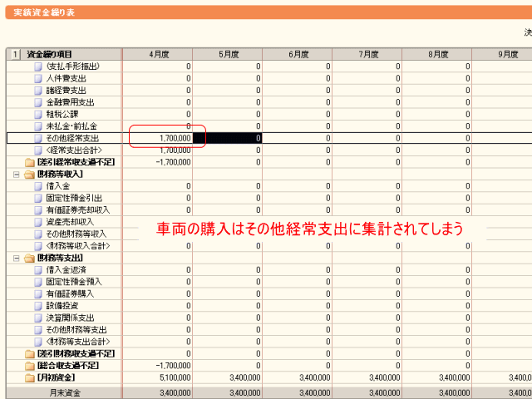Click document icon beside 未払金・前払金
This screenshot has height=399, width=532.
(38, 126)
